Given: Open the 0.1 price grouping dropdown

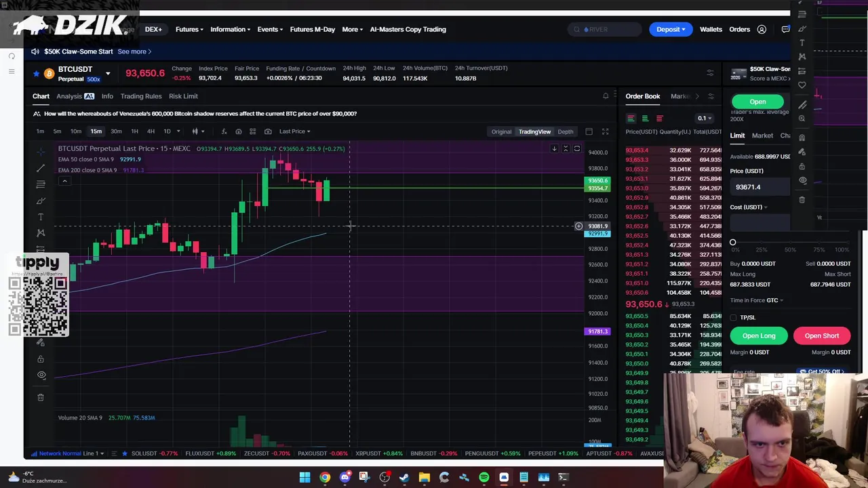Looking at the screenshot, I should pyautogui.click(x=703, y=118).
